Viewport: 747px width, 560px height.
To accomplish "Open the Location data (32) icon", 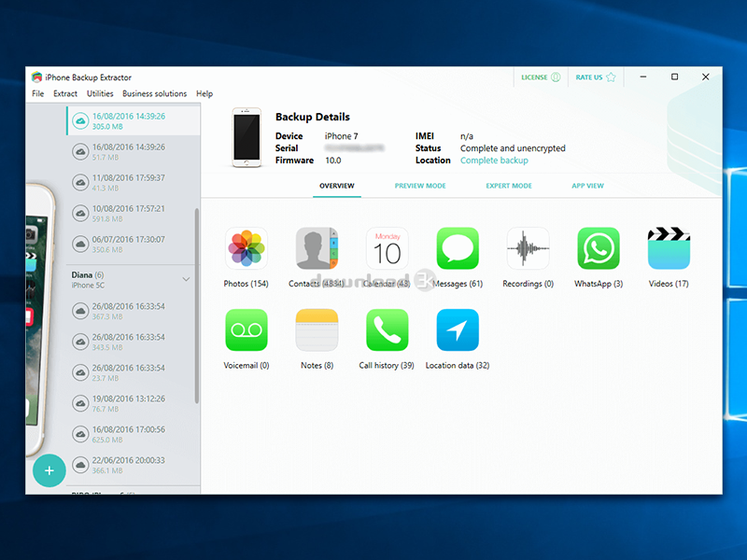I will coord(458,330).
